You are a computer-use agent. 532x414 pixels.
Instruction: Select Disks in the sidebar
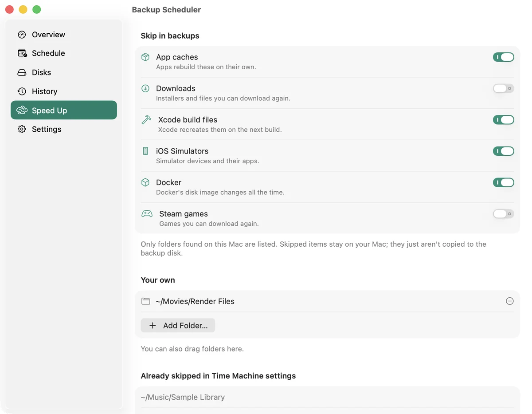click(x=64, y=72)
